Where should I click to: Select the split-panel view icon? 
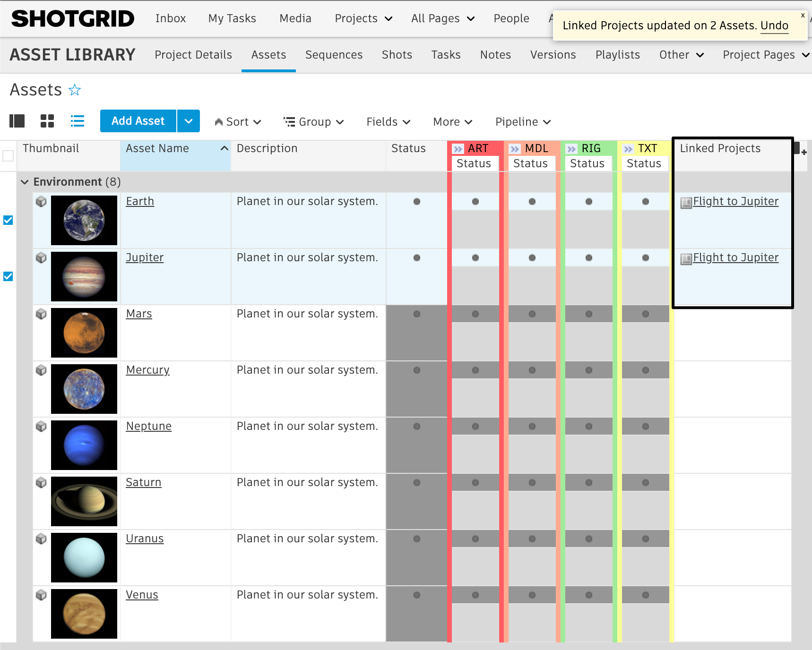point(17,121)
